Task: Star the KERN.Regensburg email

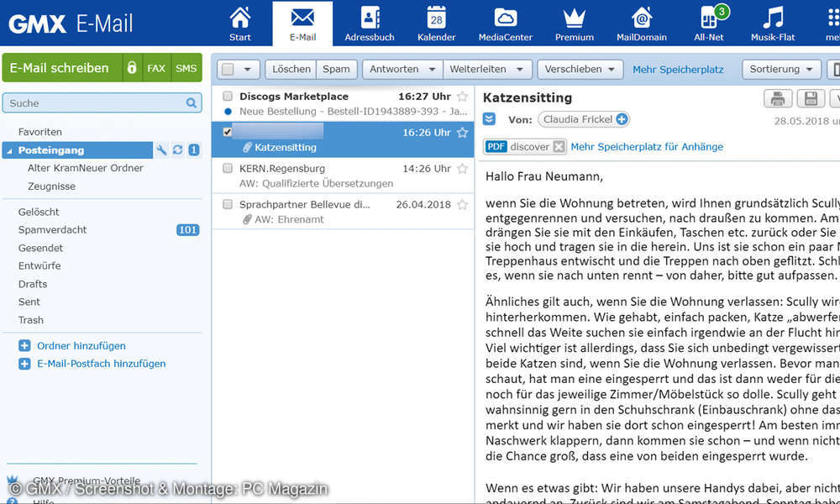Action: (x=462, y=169)
